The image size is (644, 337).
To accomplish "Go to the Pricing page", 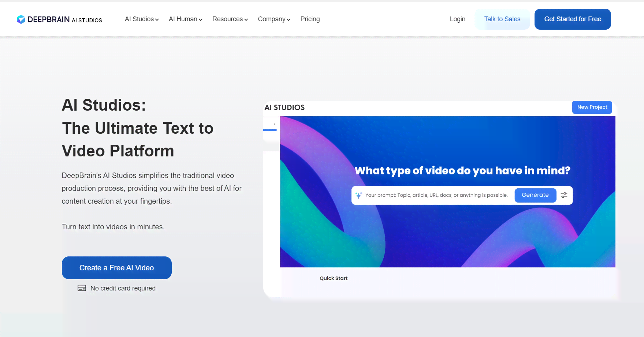I will click(x=310, y=19).
